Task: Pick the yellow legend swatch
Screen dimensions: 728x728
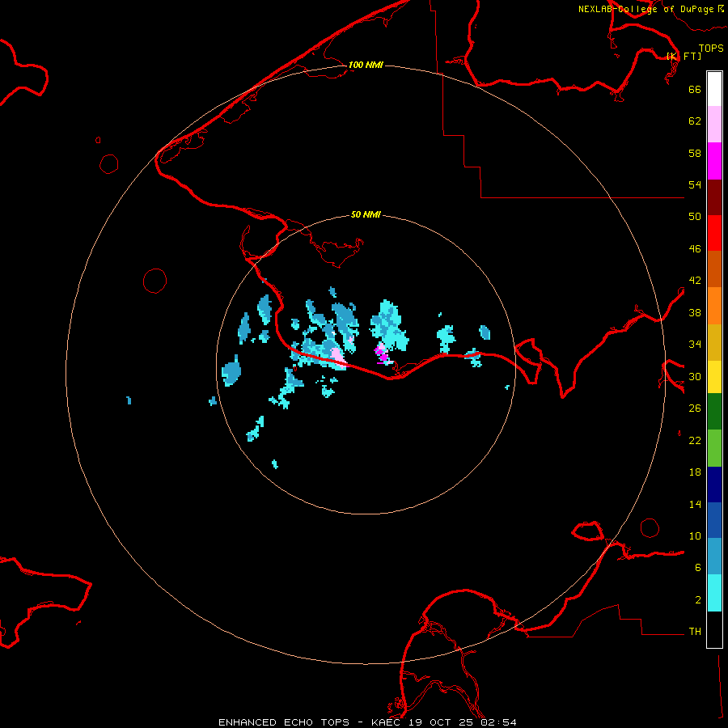Action: (714, 376)
